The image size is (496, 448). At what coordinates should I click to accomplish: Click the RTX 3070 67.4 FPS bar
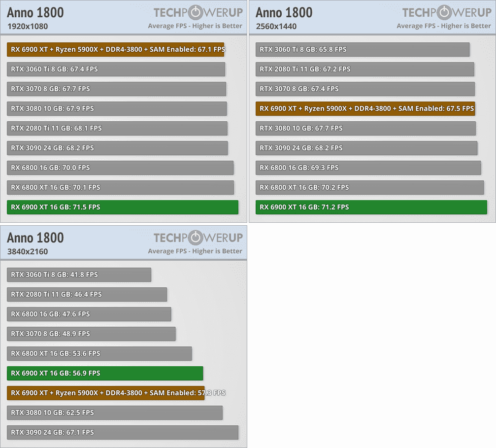click(x=365, y=89)
